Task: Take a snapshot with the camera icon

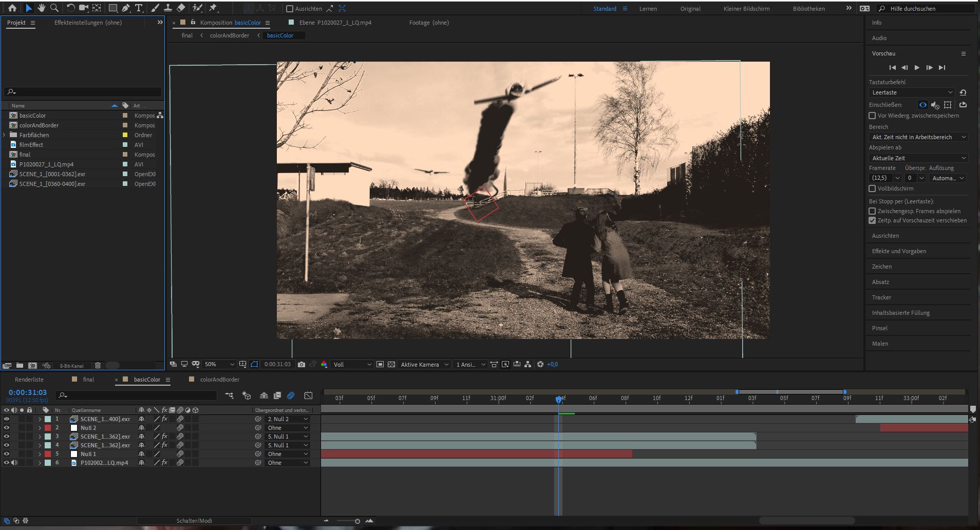Action: [x=301, y=365]
